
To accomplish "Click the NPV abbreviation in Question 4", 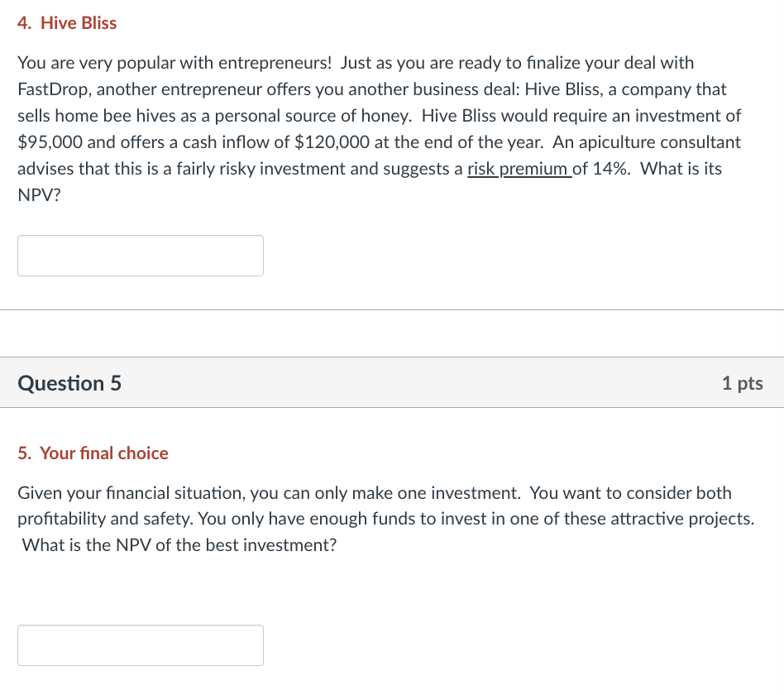I will tap(34, 194).
